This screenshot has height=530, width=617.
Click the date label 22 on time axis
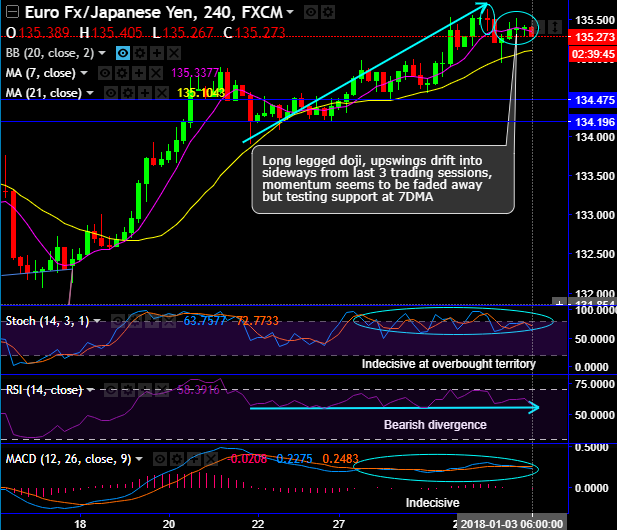258,524
